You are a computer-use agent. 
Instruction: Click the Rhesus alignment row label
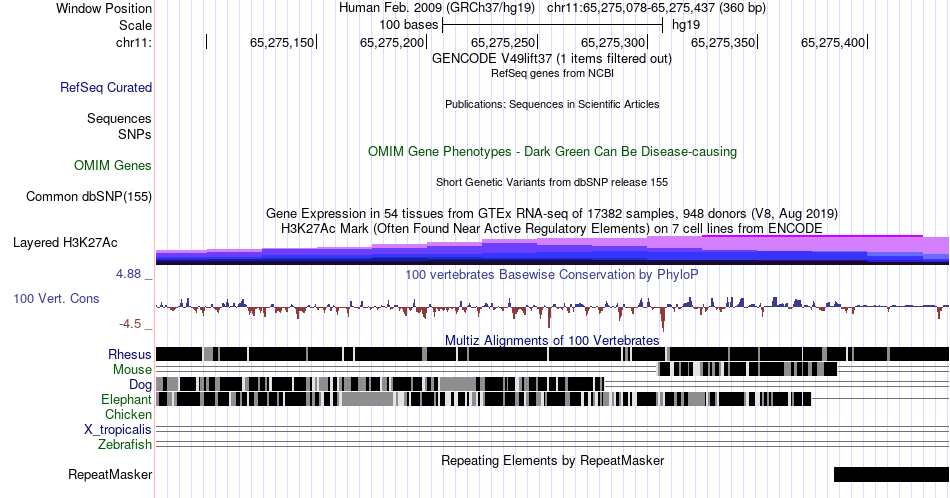tap(130, 354)
